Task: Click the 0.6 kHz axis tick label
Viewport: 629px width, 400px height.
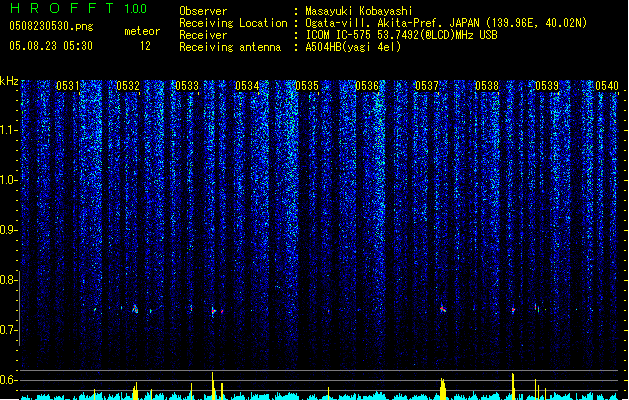Action: [x=8, y=380]
